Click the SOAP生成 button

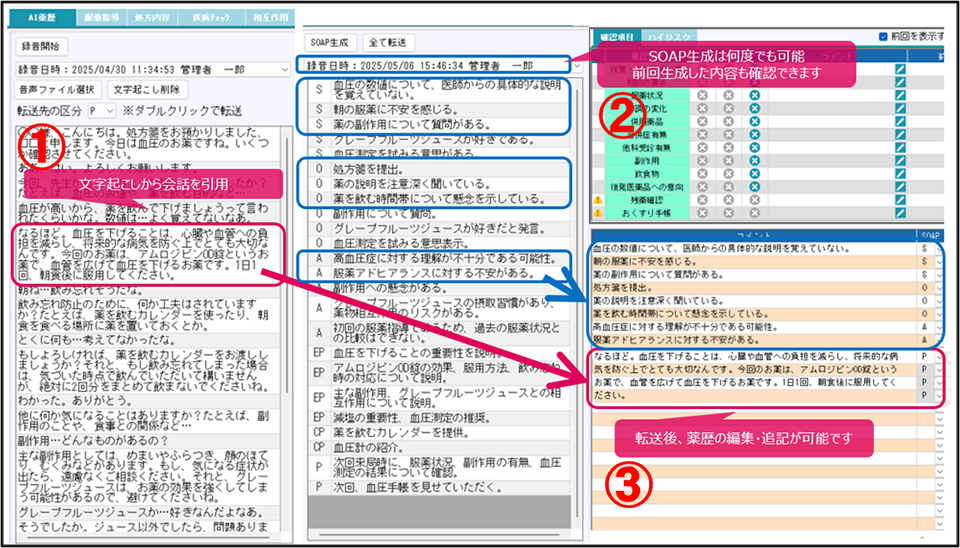[328, 42]
